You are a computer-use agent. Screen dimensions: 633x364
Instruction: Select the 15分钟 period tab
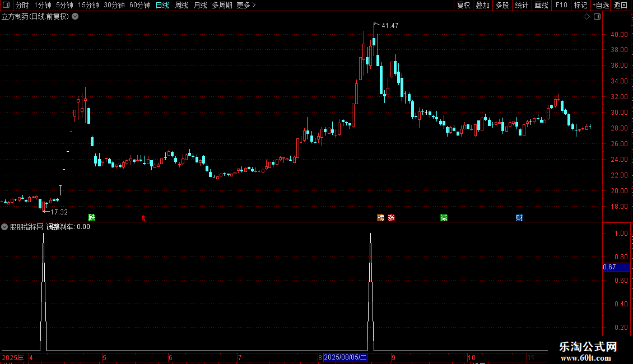88,5
